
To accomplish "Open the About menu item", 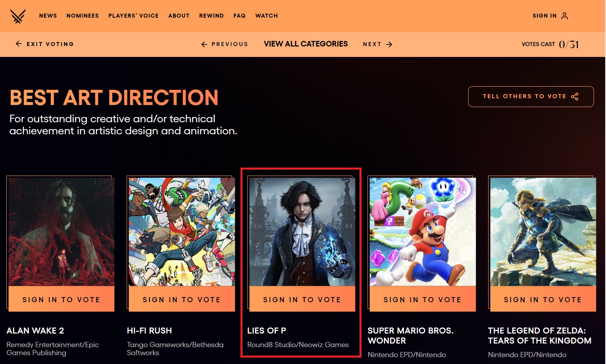I will click(x=179, y=16).
